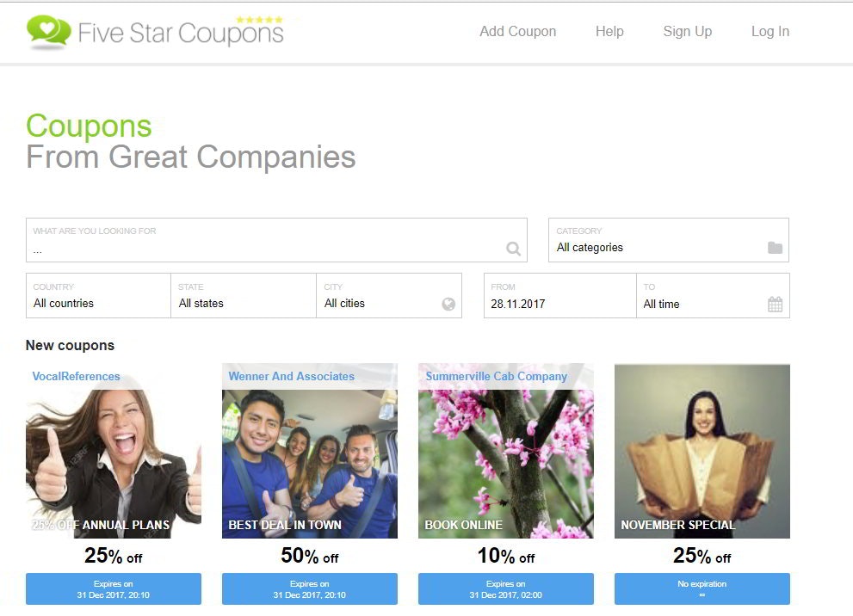The width and height of the screenshot is (853, 616).
Task: Open the Help menu item
Action: (609, 32)
